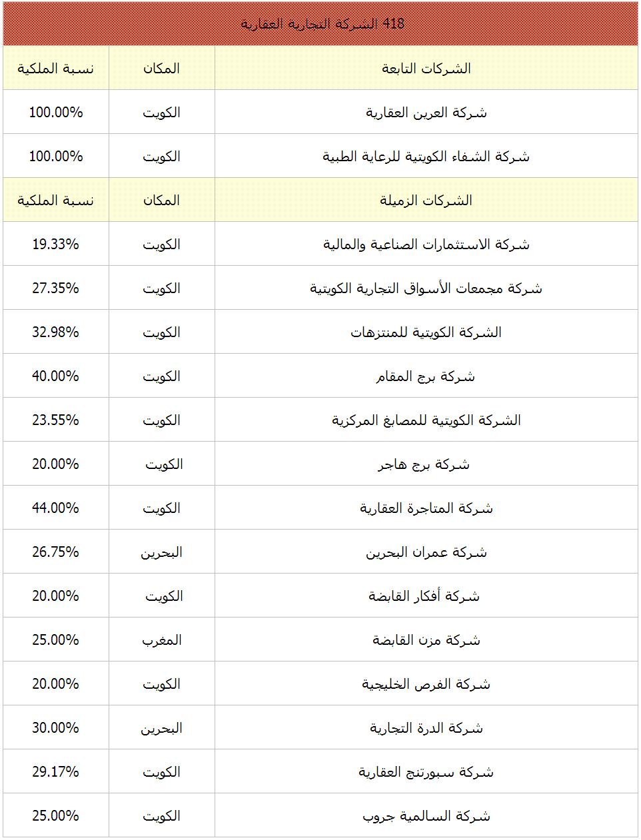Click the 'شركة الدرة التجارية' cell
The width and height of the screenshot is (641, 840).
[x=426, y=727]
